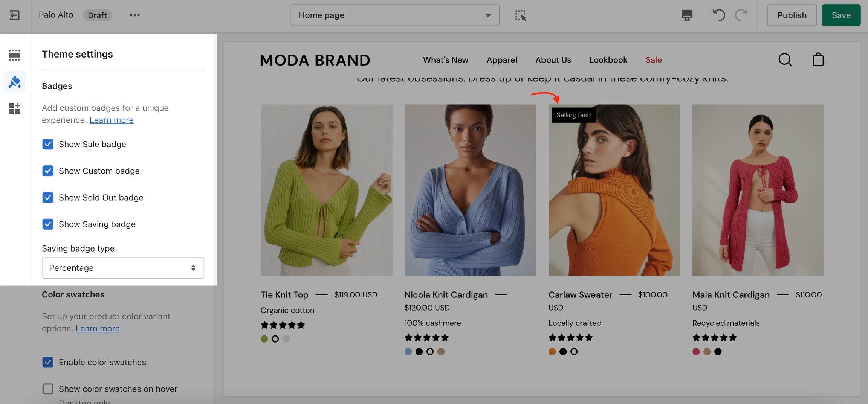868x404 pixels.
Task: Enable Show color swatches on hover
Action: pyautogui.click(x=48, y=389)
